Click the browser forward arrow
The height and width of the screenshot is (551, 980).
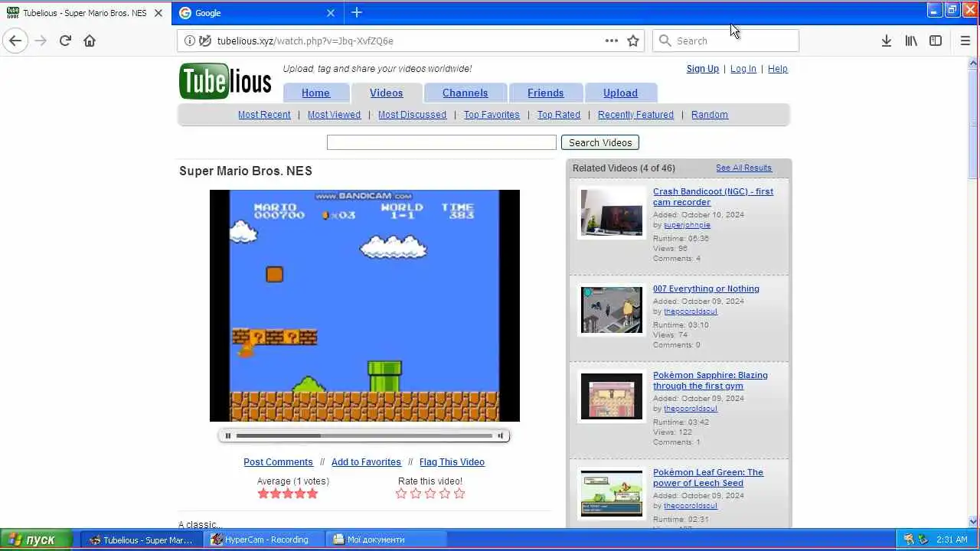[x=41, y=41]
